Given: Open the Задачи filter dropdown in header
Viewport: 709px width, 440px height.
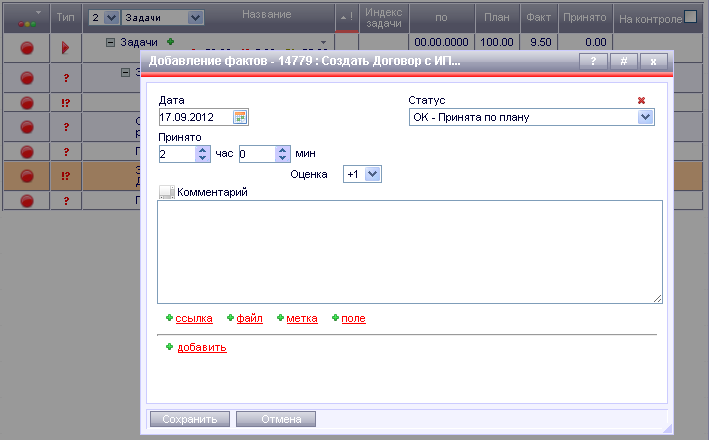Looking at the screenshot, I should [194, 17].
